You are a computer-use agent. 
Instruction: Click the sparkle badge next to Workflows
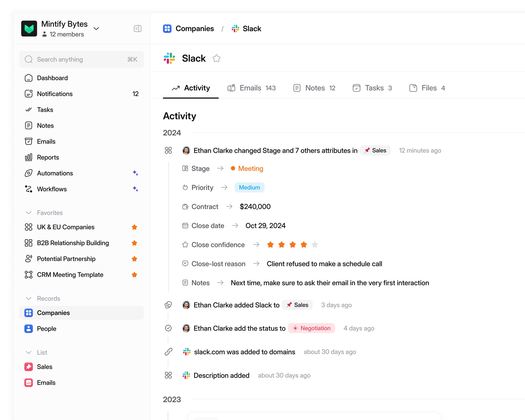[x=135, y=189]
